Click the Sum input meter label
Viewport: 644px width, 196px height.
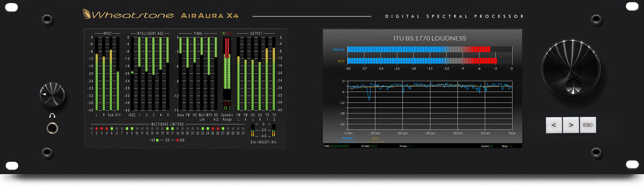click(111, 115)
